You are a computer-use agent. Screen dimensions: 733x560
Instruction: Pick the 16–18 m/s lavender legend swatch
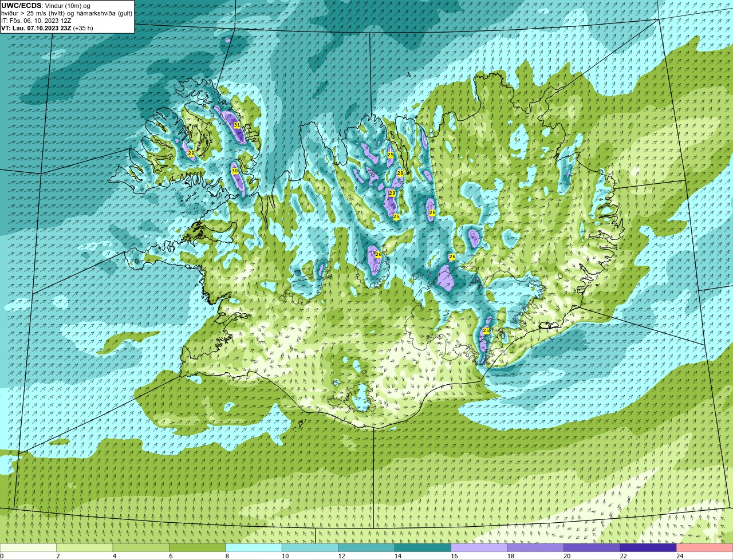tap(480, 547)
